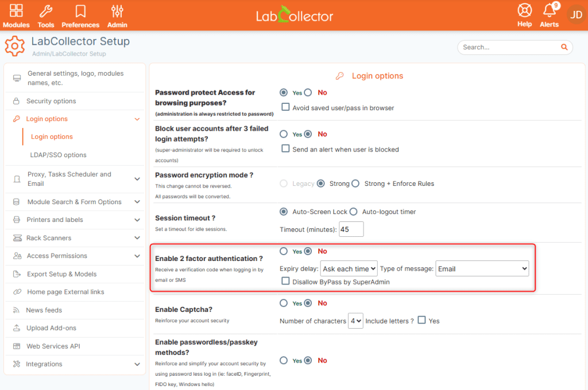
Task: Choose the Auto-logout timer radio option
Action: tap(353, 212)
